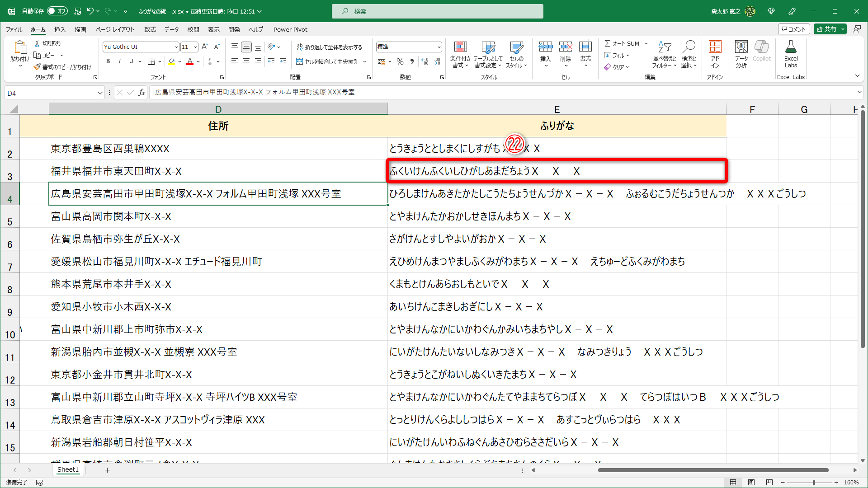Expand the number format combo box
This screenshot has width=868, height=488.
coord(439,47)
